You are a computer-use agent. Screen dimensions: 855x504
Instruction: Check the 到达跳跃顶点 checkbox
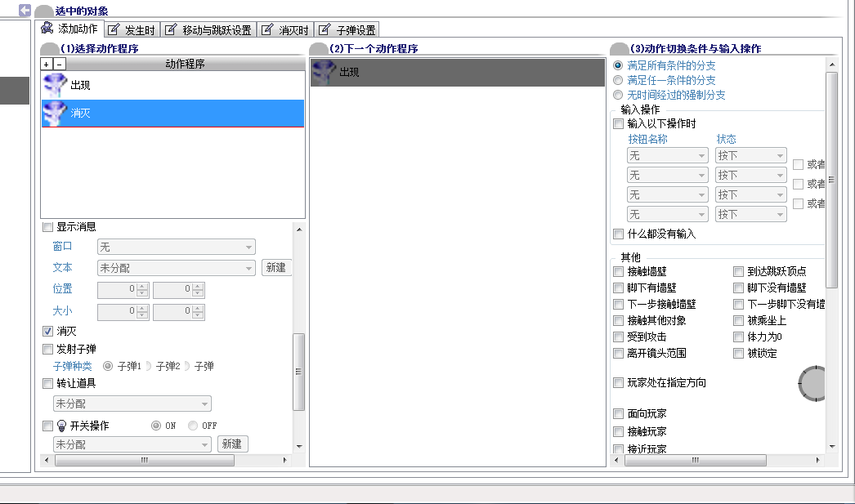(x=738, y=271)
